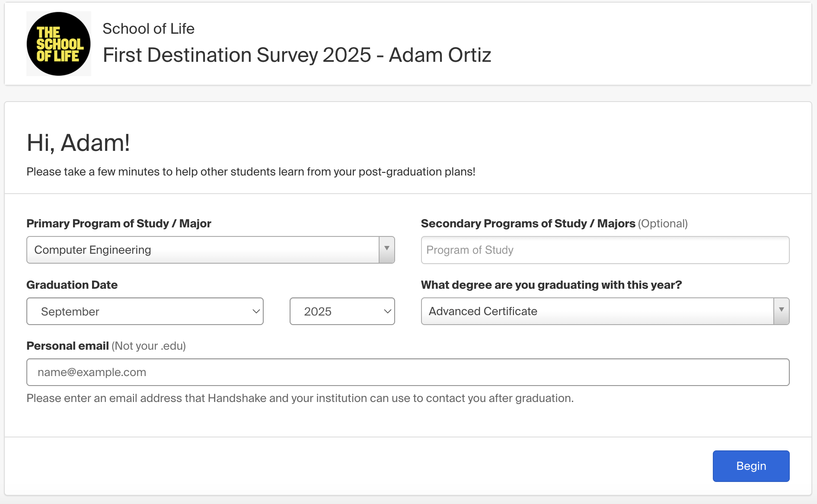Click the Begin button
817x504 pixels.
pos(751,466)
